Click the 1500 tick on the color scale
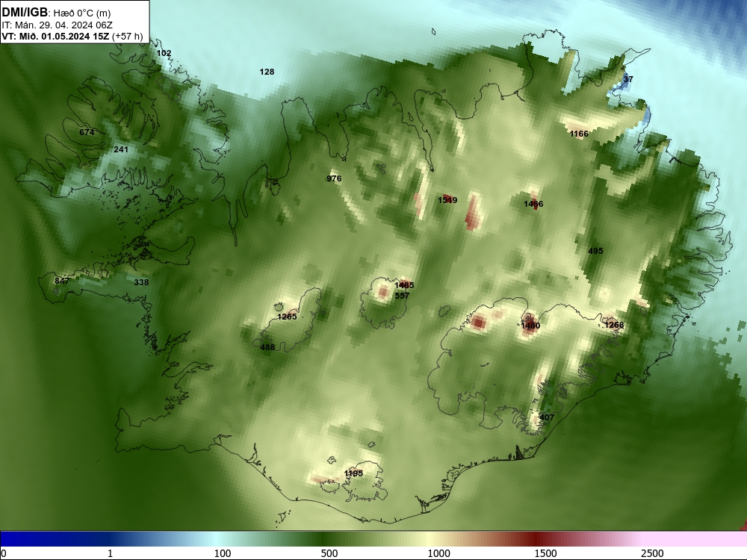Viewport: 747px width, 560px height. tap(545, 553)
